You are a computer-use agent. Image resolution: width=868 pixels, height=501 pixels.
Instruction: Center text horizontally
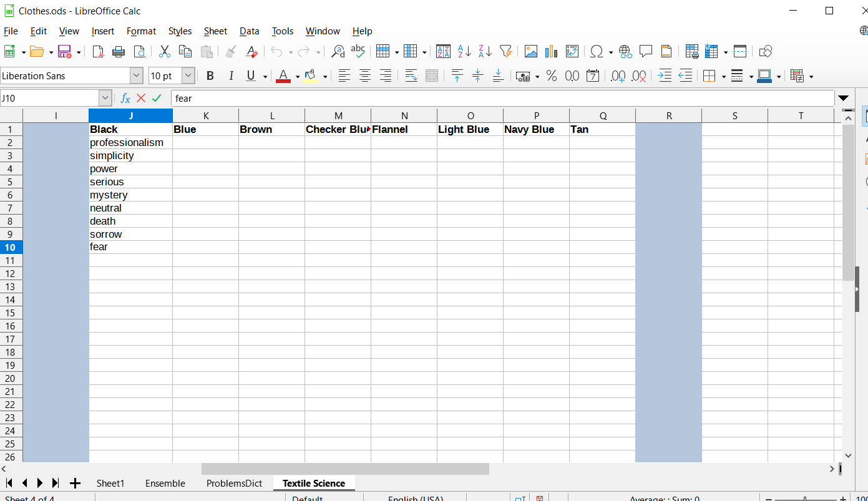[365, 76]
